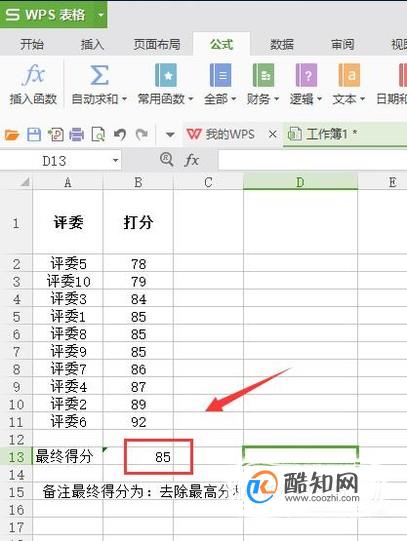
Task: Expand quick access toolbar customize arrow
Action: 170,134
